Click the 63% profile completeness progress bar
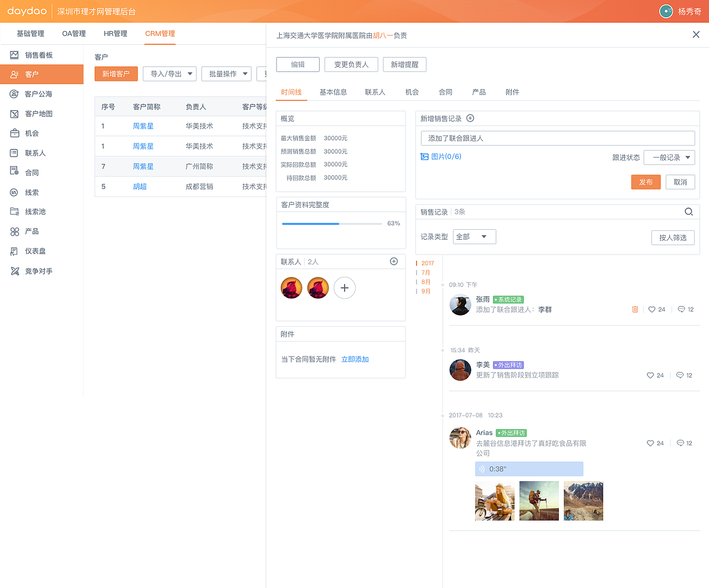Screen dimensions: 709x588 [331, 224]
